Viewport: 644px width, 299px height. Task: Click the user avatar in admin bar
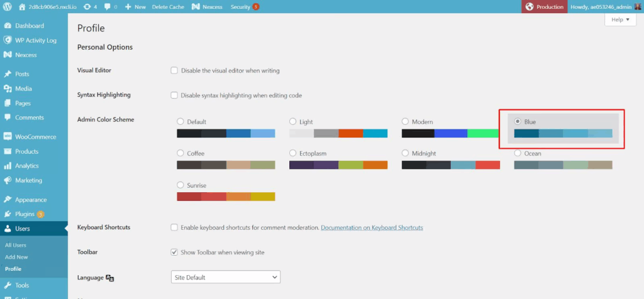(x=637, y=6)
